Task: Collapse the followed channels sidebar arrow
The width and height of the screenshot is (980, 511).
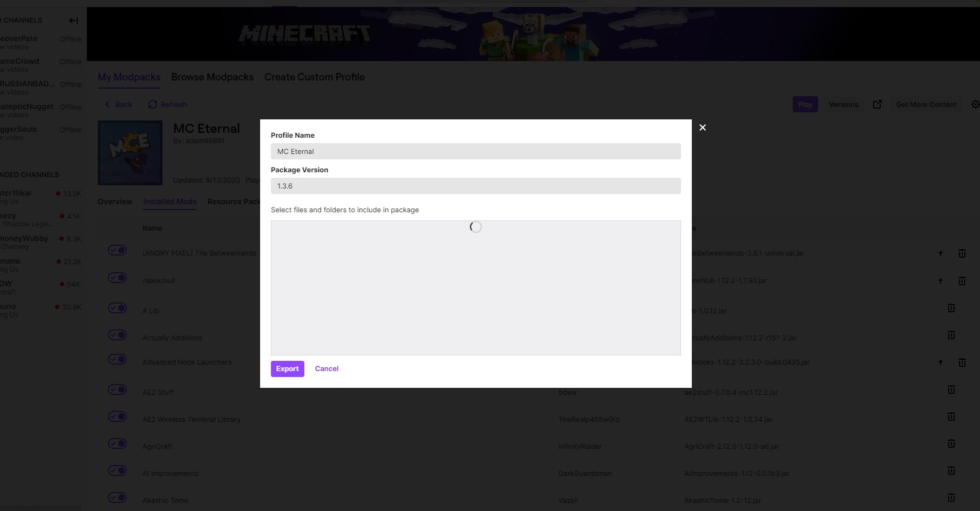Action: point(73,20)
